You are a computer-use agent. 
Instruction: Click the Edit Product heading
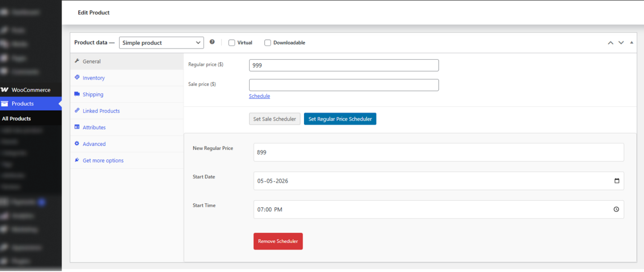point(94,13)
